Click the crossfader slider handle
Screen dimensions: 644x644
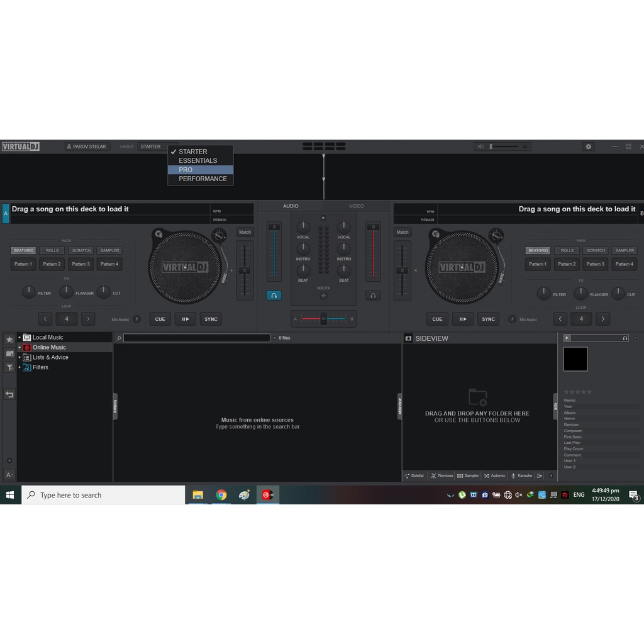click(x=323, y=319)
